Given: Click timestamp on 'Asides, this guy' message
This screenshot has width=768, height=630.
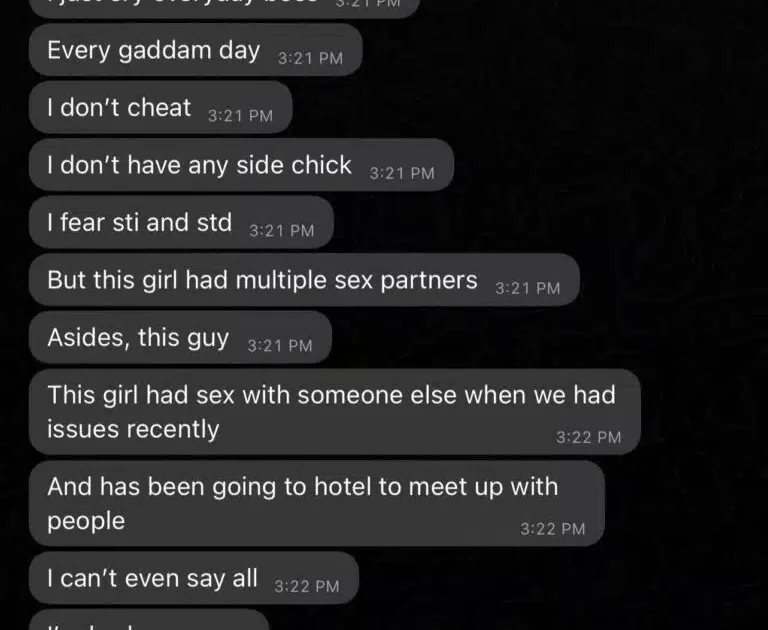Looking at the screenshot, I should [x=280, y=346].
